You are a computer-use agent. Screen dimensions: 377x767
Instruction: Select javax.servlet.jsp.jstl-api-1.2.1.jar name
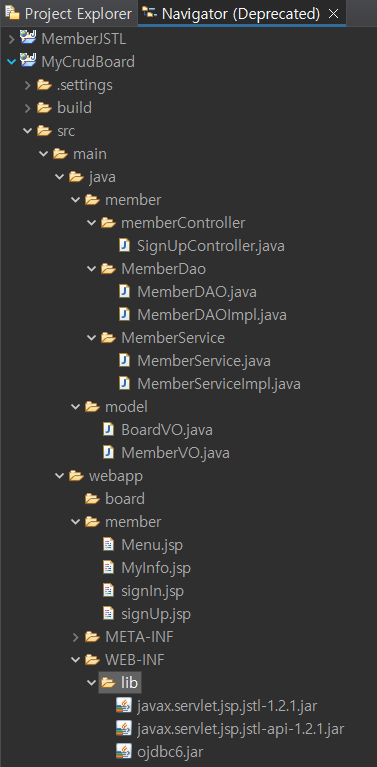[x=241, y=729]
